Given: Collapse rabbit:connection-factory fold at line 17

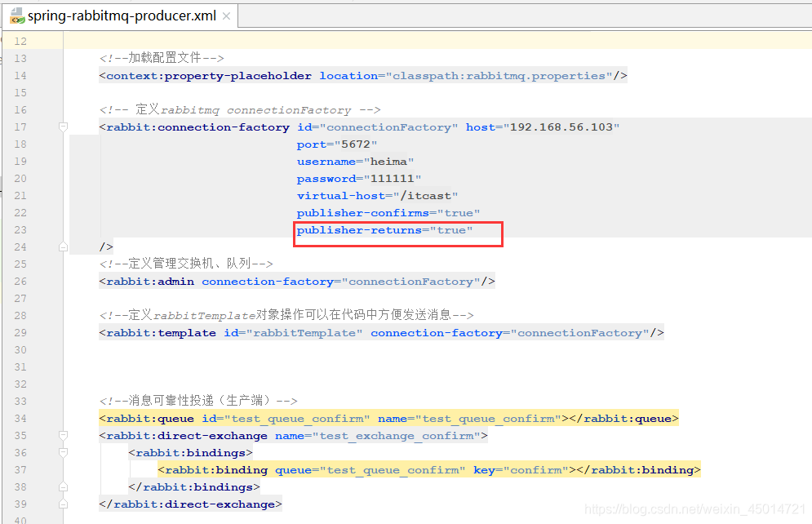Looking at the screenshot, I should pos(63,127).
